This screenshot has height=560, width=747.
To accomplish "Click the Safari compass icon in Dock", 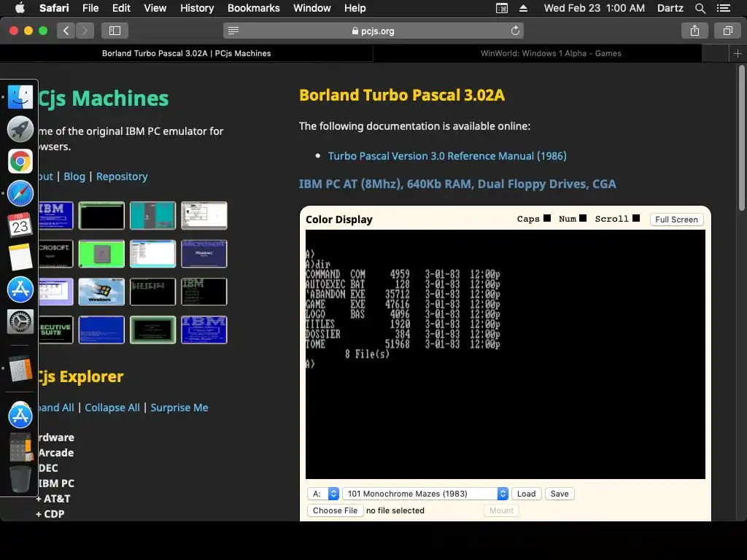I will (x=20, y=193).
